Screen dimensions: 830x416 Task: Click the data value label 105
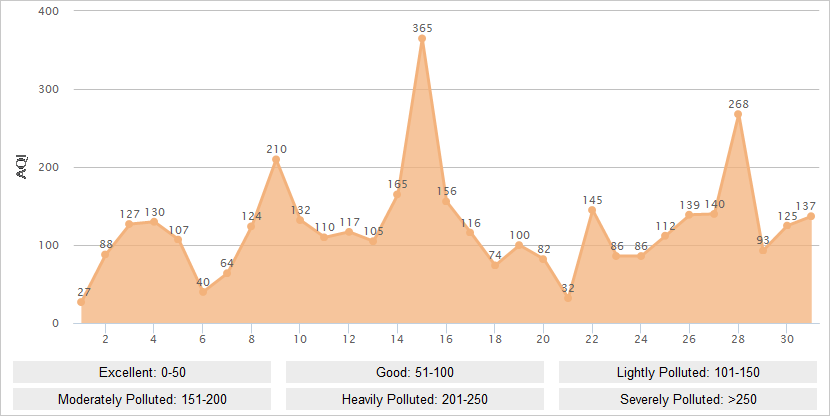pos(374,231)
